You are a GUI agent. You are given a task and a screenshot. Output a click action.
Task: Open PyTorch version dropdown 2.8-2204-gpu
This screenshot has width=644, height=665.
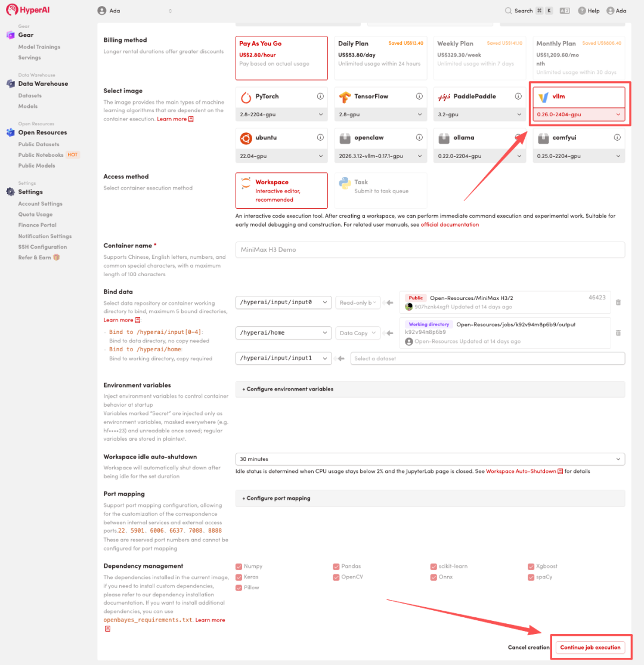281,115
